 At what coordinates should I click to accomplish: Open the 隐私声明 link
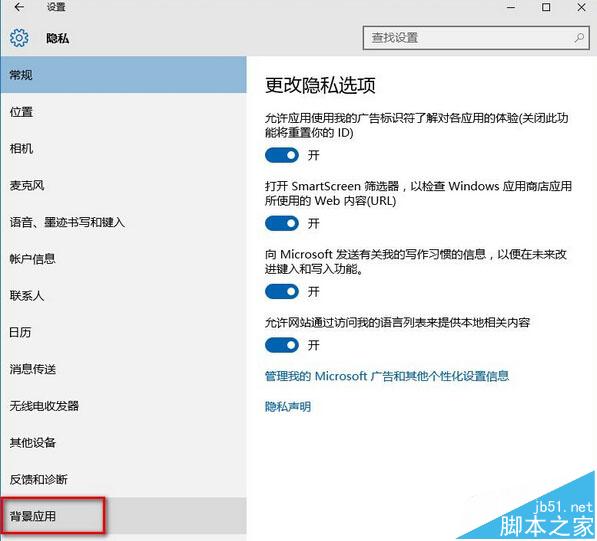[288, 407]
